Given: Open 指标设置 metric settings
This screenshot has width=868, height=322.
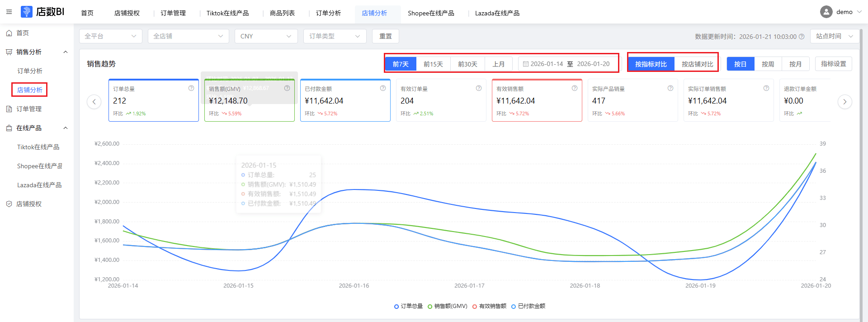Looking at the screenshot, I should tap(833, 64).
